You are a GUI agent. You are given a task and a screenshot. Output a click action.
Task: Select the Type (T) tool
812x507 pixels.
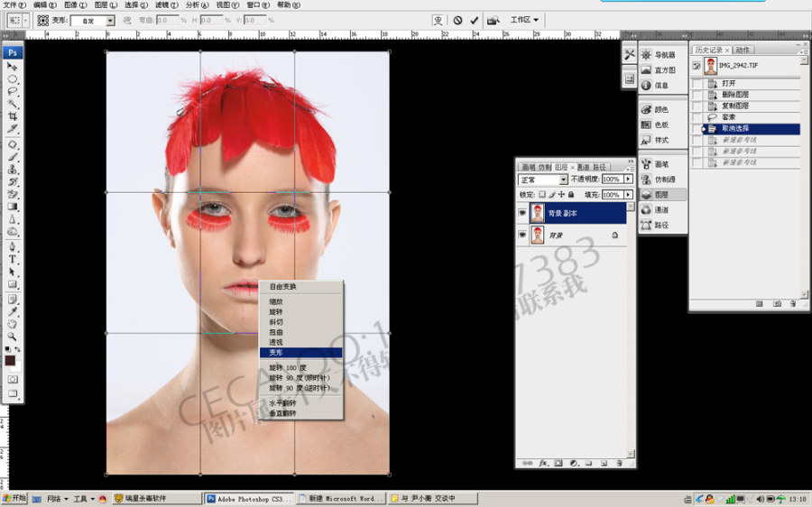13,259
